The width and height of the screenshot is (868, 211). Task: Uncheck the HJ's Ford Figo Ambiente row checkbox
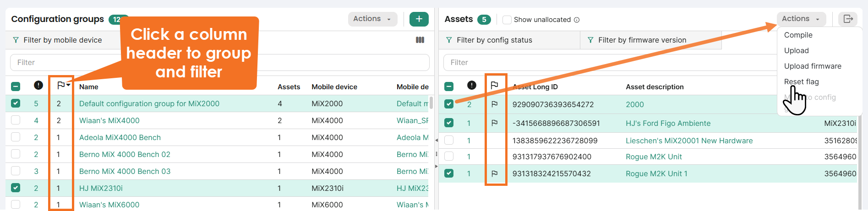[449, 123]
